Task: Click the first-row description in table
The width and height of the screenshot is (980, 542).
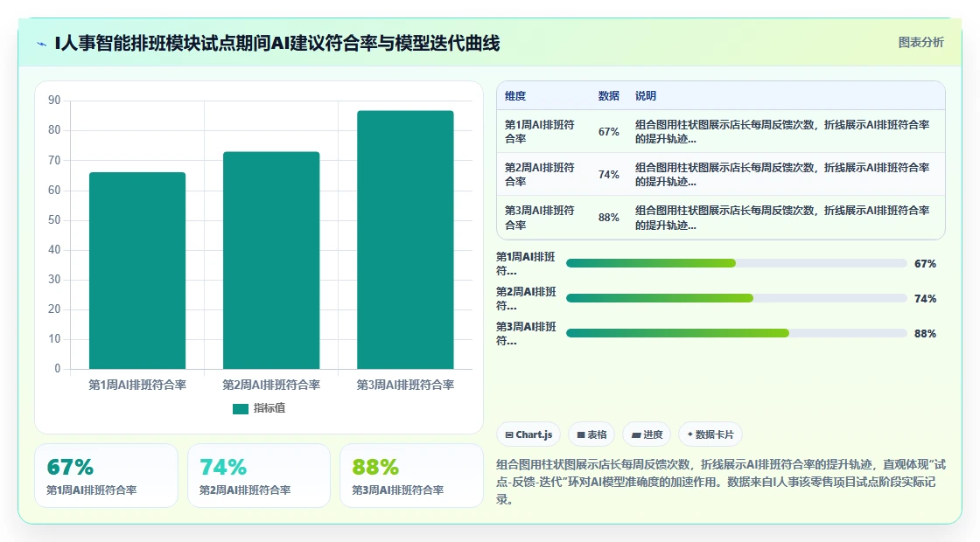Action: 782,132
